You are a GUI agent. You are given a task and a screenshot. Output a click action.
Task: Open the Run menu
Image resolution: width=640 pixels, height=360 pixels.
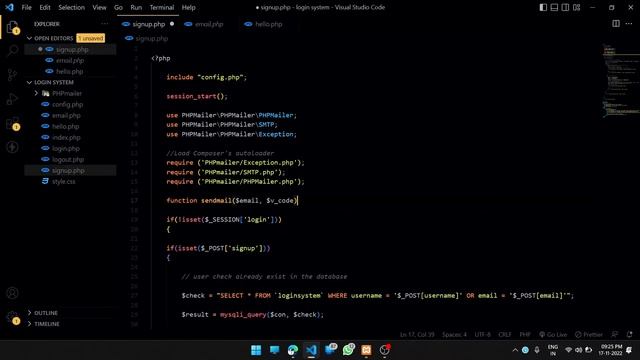tap(136, 7)
